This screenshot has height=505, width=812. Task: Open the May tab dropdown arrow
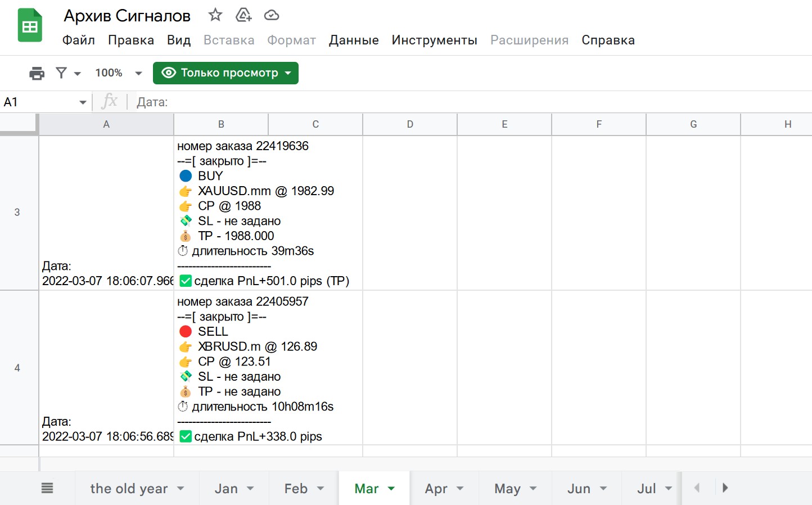pyautogui.click(x=533, y=489)
